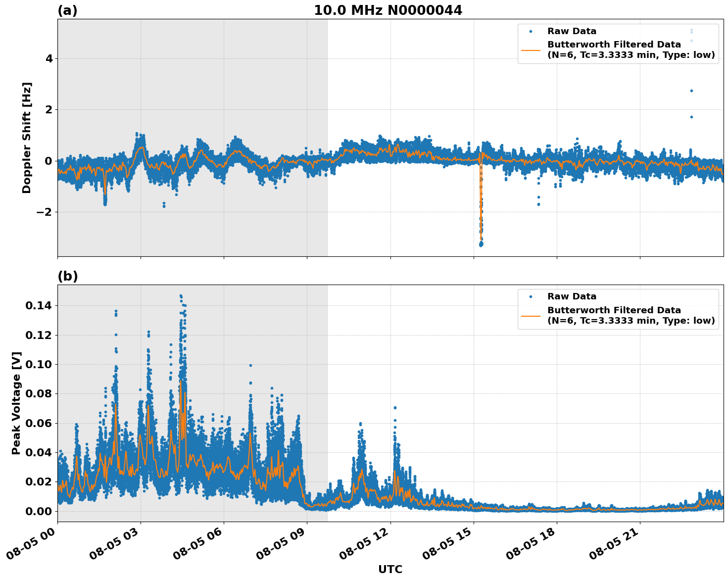Click the subplot label (b)
Image resolution: width=728 pixels, height=580 pixels.
[x=67, y=276]
